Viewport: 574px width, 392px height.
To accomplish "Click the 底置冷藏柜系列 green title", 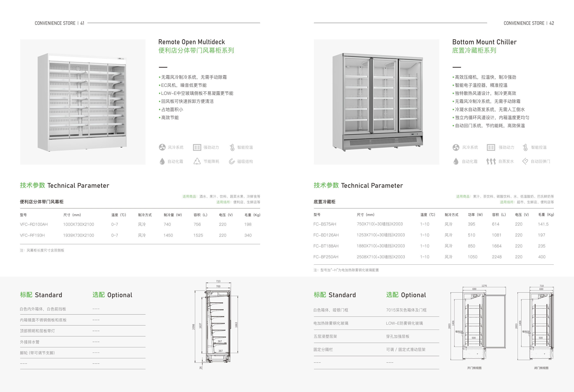I will tap(474, 50).
